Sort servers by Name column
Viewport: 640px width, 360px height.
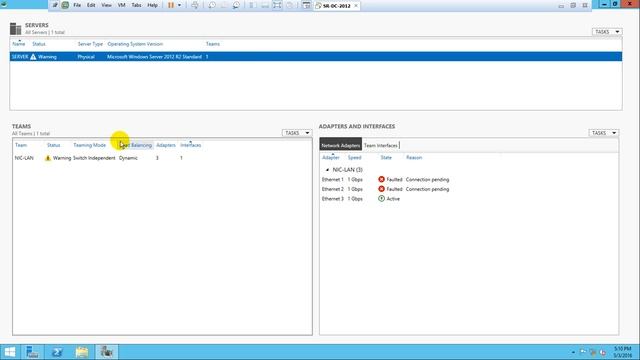19,44
